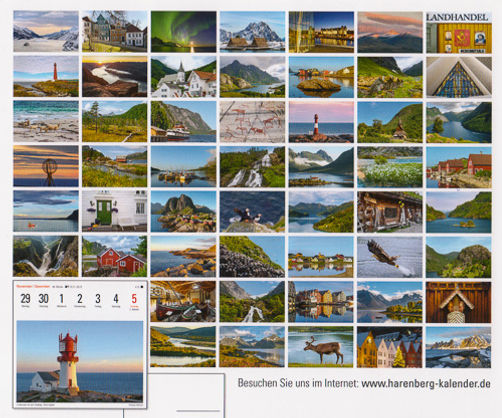Open the colorful old town houses on street thumbnail
Viewport: 502px width, 418px height.
point(115,31)
